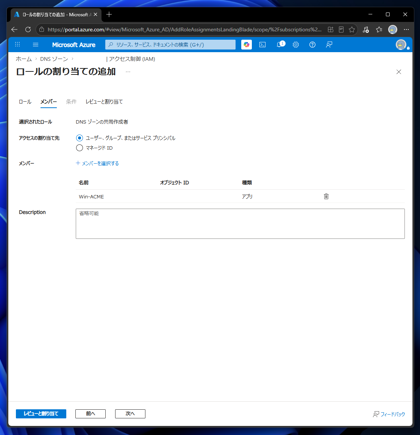Screen dimensions: 420x435
Task: Open the Azure portal waffle grid icon
Action: tap(17, 45)
